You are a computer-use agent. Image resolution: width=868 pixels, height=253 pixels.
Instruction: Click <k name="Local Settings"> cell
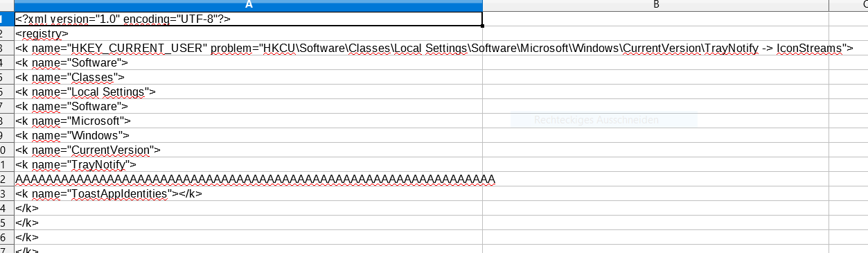click(249, 91)
